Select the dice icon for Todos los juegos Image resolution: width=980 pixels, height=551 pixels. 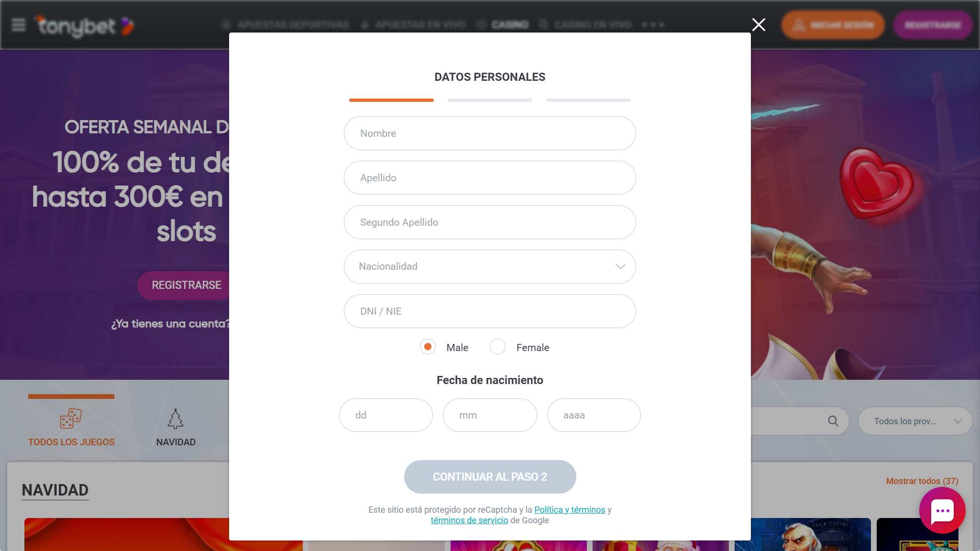pyautogui.click(x=71, y=419)
